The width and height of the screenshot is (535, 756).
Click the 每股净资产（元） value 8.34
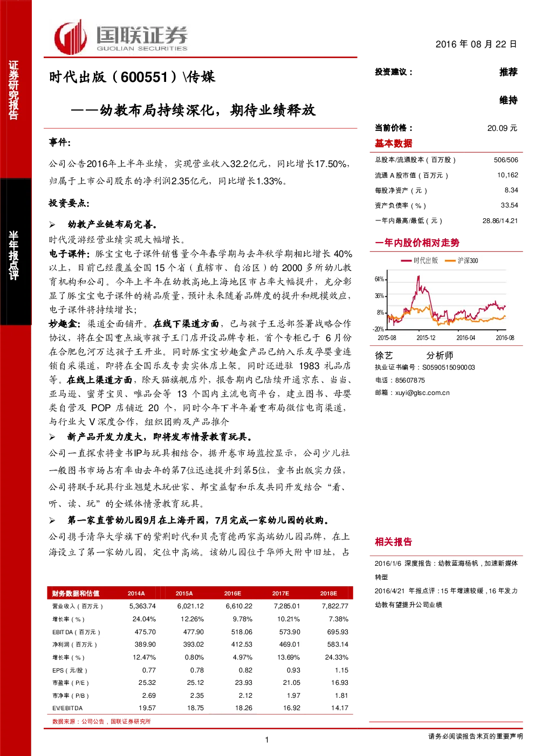coord(511,190)
